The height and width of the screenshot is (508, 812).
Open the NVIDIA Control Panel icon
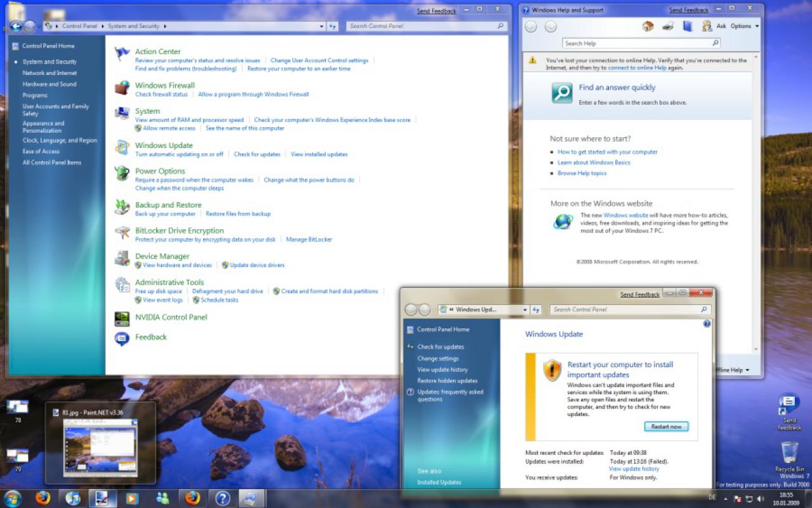(x=122, y=319)
